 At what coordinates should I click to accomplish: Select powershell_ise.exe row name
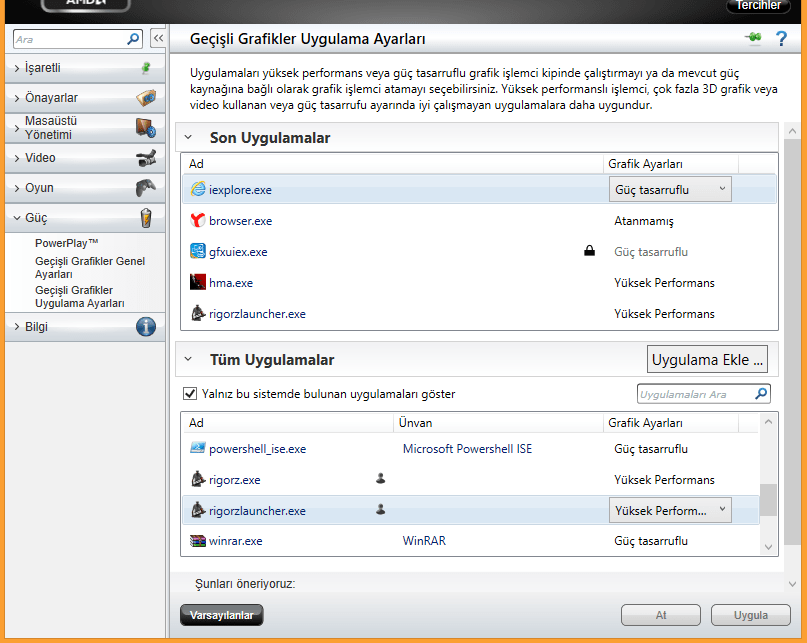(x=257, y=449)
